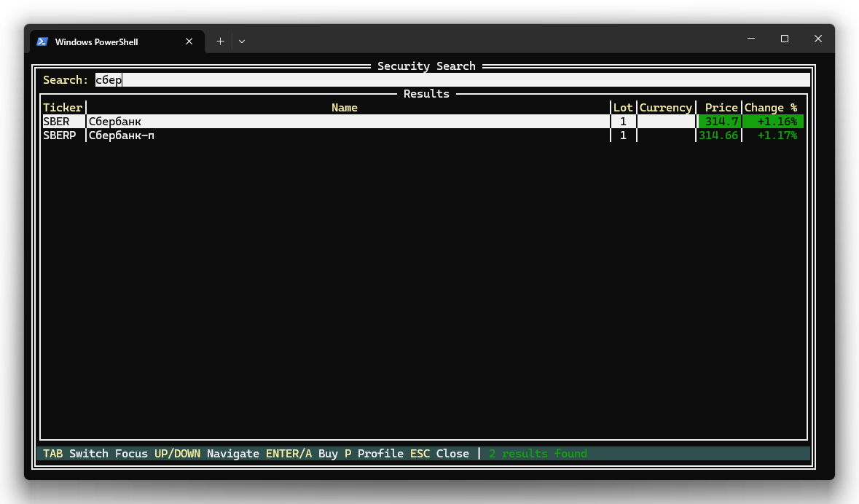Screen dimensions: 859x504
Task: Click the ESC Close hint in status bar
Action: coord(439,454)
